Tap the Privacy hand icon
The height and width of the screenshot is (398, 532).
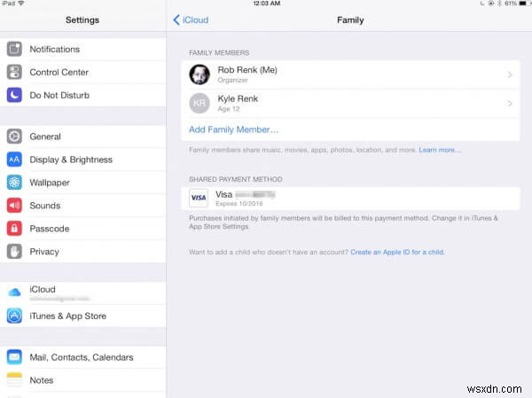(14, 252)
